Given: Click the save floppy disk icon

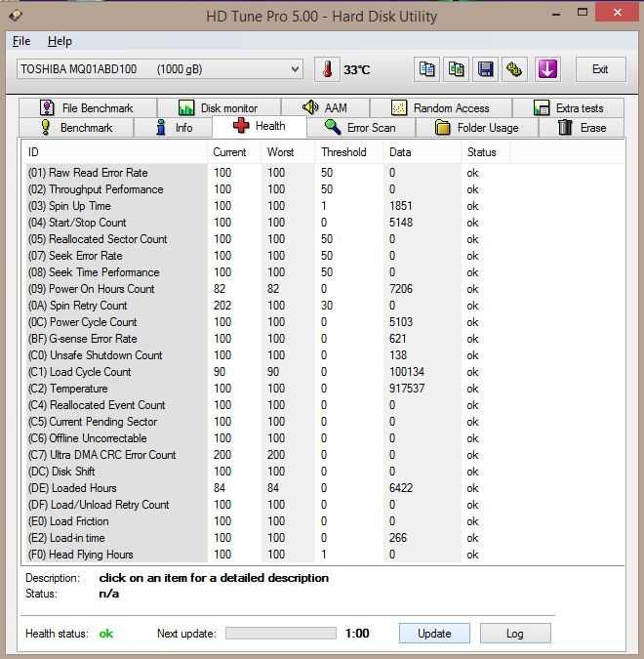Looking at the screenshot, I should coord(486,69).
